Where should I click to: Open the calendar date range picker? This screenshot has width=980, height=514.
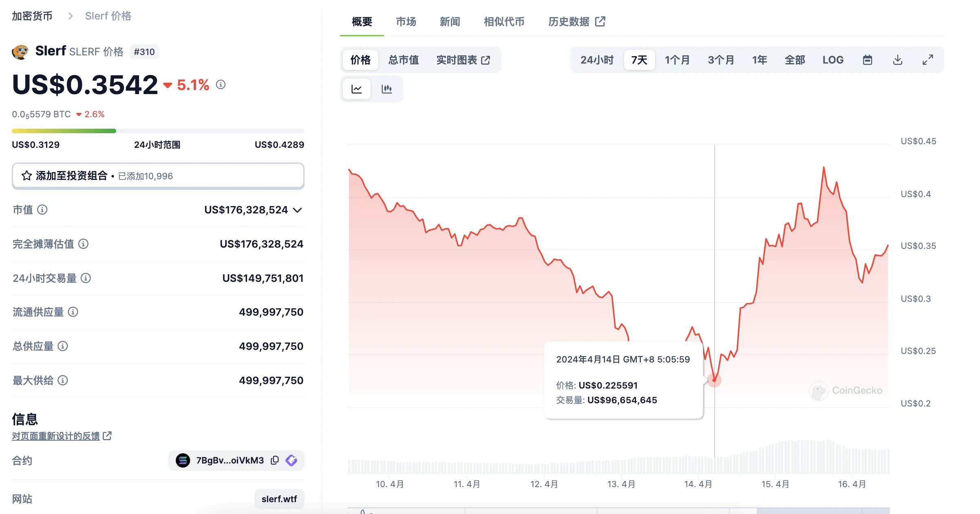click(x=867, y=59)
